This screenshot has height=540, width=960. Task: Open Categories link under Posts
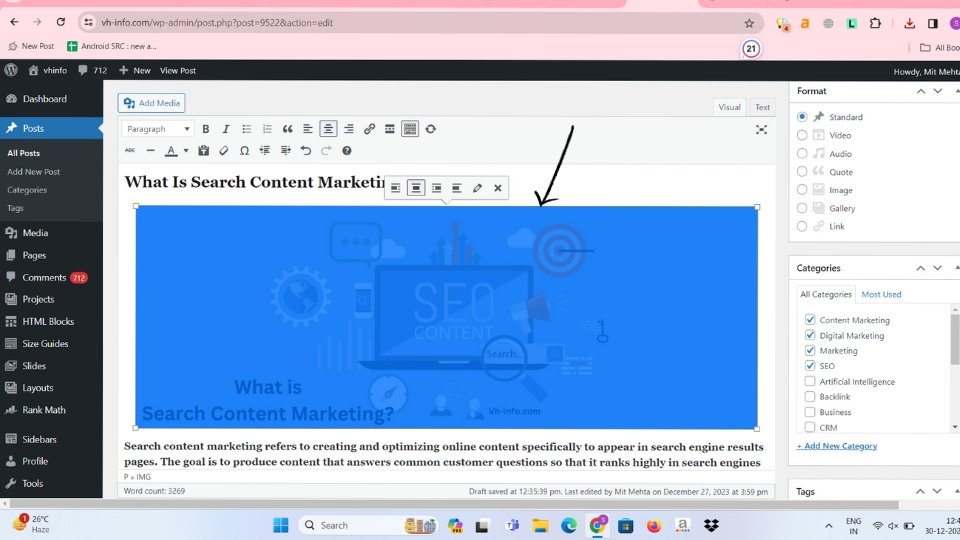27,190
